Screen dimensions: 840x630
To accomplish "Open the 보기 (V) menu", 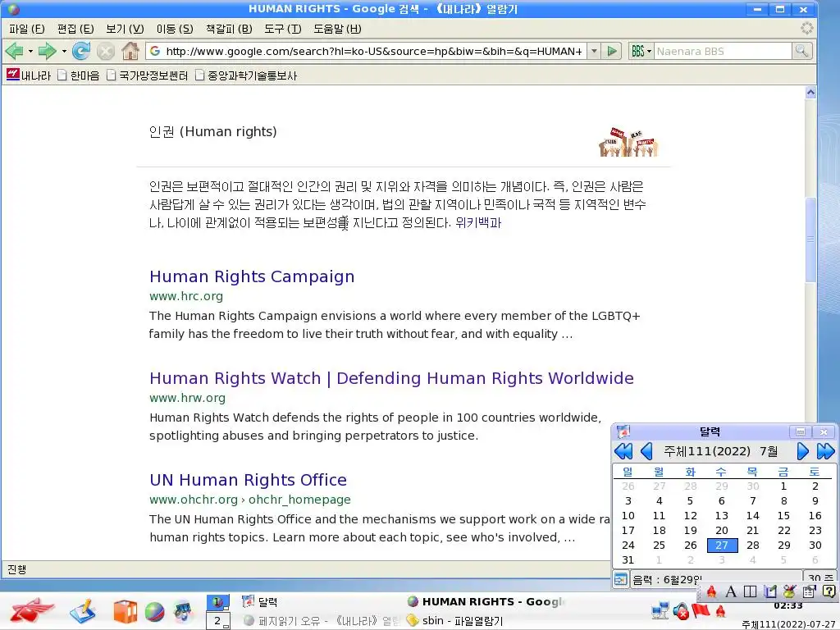I will (125, 29).
